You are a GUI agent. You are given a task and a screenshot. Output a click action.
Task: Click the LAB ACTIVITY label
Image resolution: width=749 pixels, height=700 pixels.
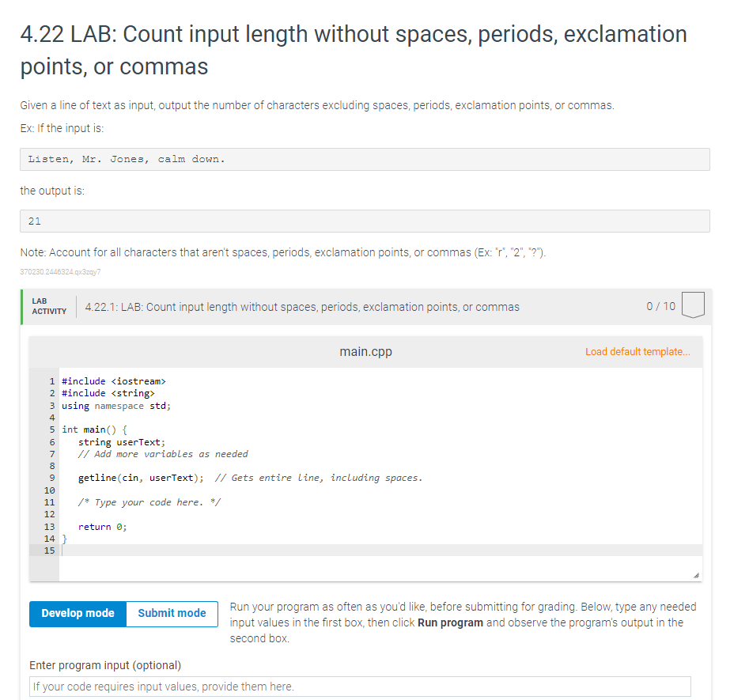pyautogui.click(x=48, y=307)
